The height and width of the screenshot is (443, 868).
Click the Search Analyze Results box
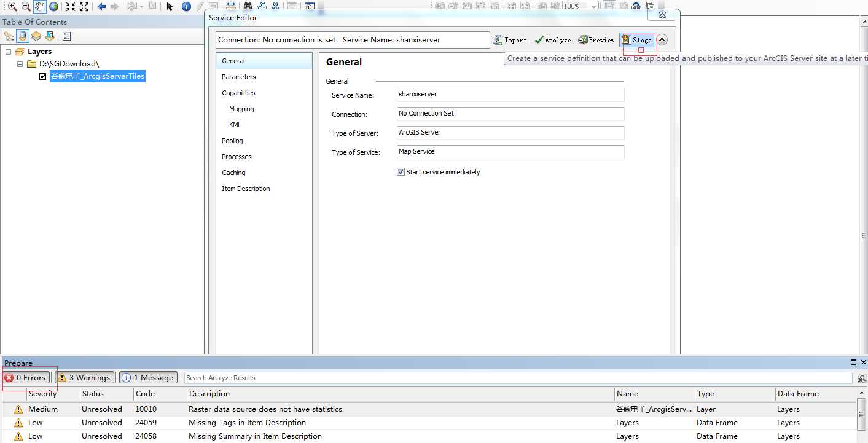tap(518, 378)
